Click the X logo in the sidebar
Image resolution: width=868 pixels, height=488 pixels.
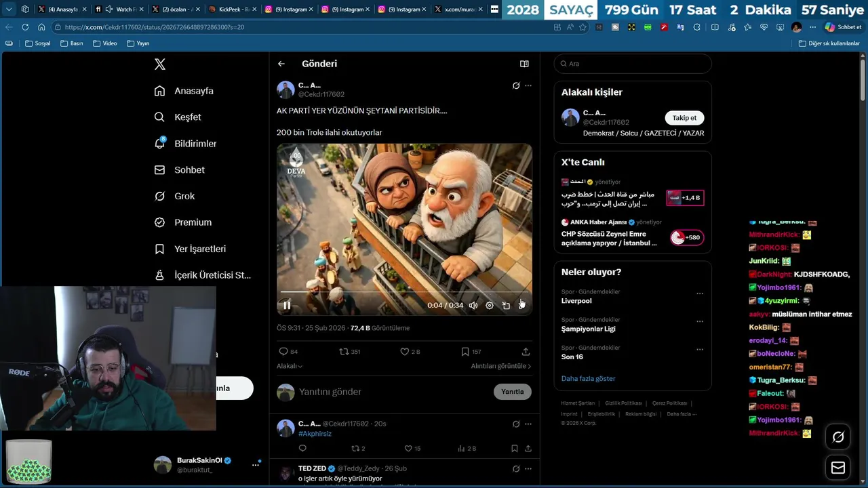[160, 64]
